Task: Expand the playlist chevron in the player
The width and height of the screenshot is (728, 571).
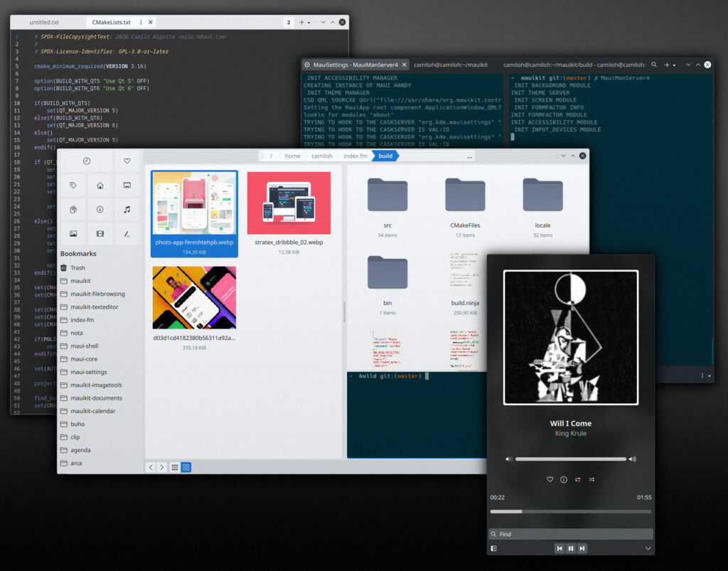Action: click(648, 548)
